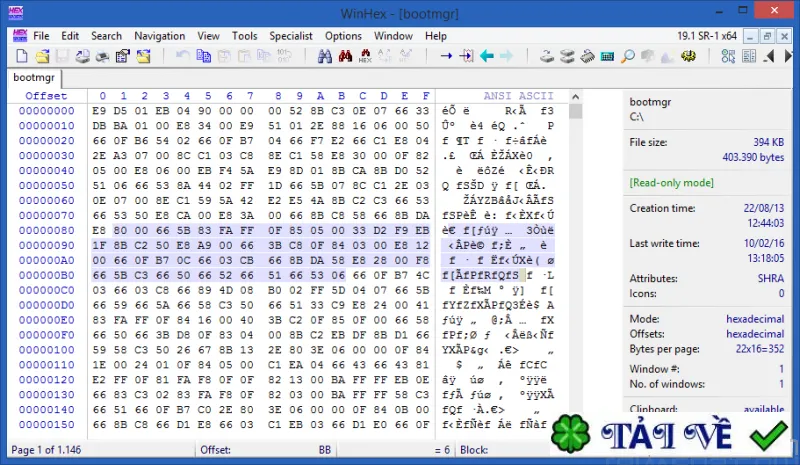Toggle the hexadecimal Mode value

point(755,319)
